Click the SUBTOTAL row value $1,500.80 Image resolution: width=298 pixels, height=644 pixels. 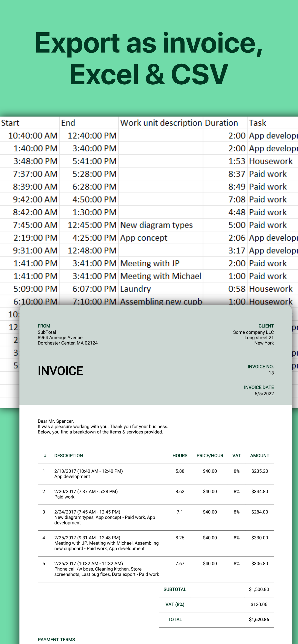(259, 589)
